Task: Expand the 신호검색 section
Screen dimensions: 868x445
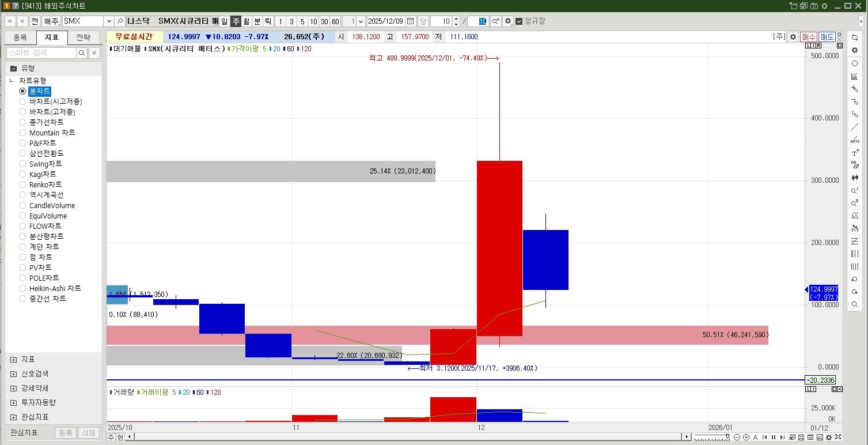Action: tap(13, 374)
